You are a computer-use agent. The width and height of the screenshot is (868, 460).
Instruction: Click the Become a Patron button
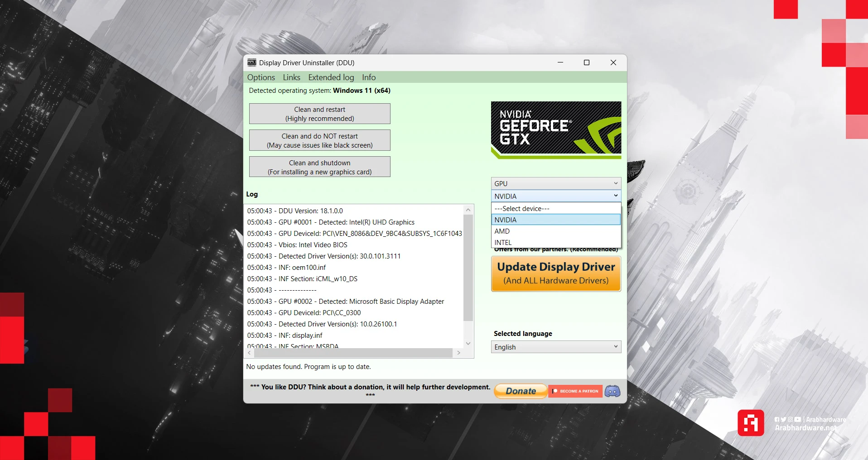point(575,391)
